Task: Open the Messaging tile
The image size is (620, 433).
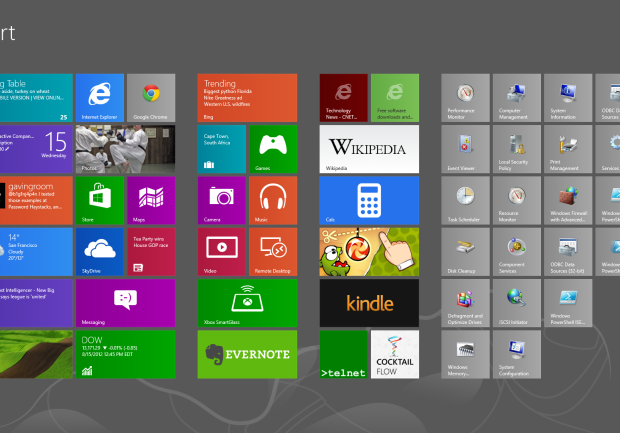Action: (125, 303)
